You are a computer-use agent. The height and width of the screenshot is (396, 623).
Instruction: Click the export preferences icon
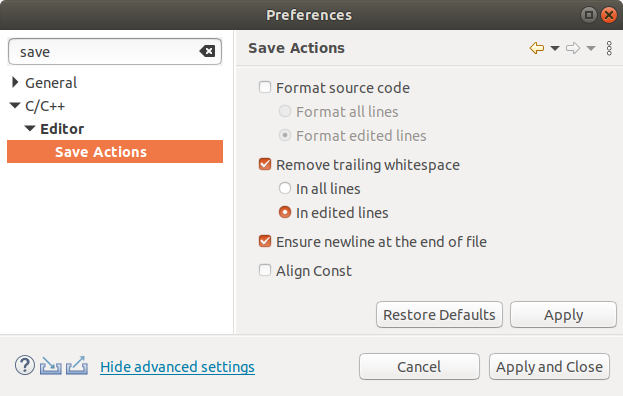pyautogui.click(x=77, y=365)
